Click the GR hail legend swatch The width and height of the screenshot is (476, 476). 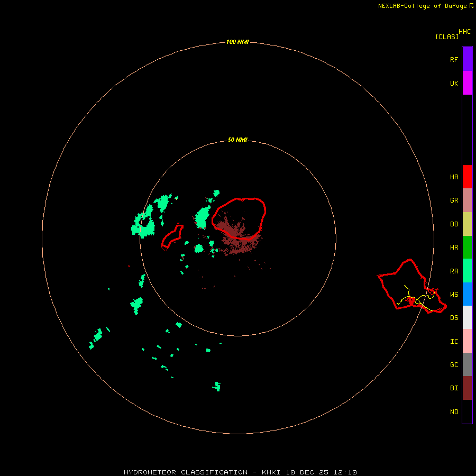point(467,200)
